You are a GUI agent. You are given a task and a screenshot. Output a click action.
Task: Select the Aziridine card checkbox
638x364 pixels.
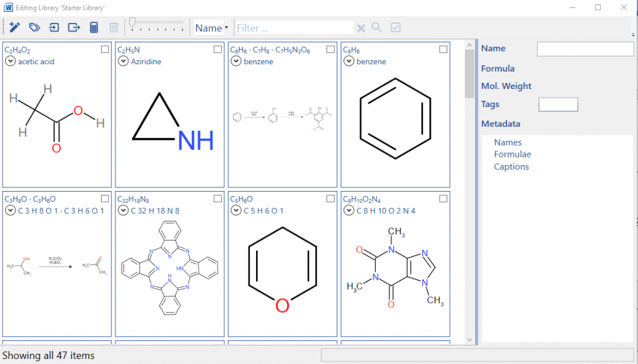(x=217, y=49)
